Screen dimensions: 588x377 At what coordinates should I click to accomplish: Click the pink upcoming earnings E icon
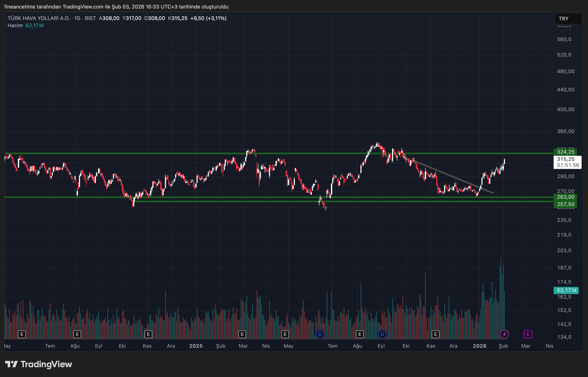pyautogui.click(x=528, y=334)
